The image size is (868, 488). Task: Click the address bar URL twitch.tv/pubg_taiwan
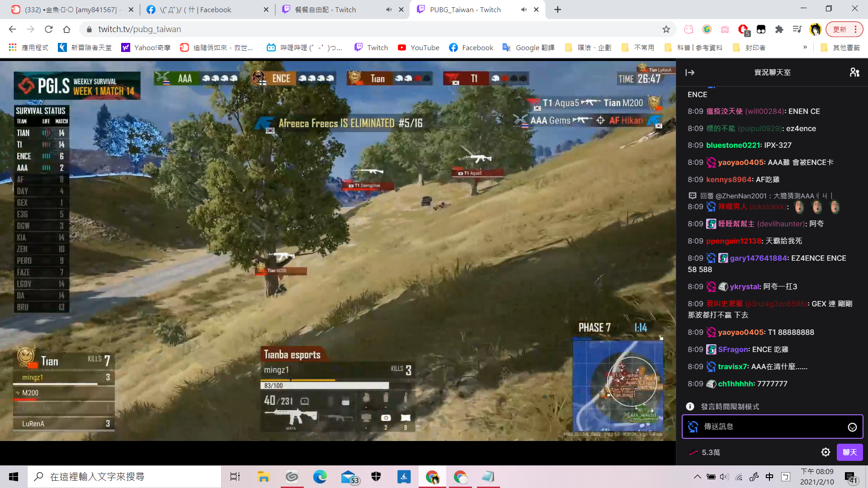tap(140, 29)
